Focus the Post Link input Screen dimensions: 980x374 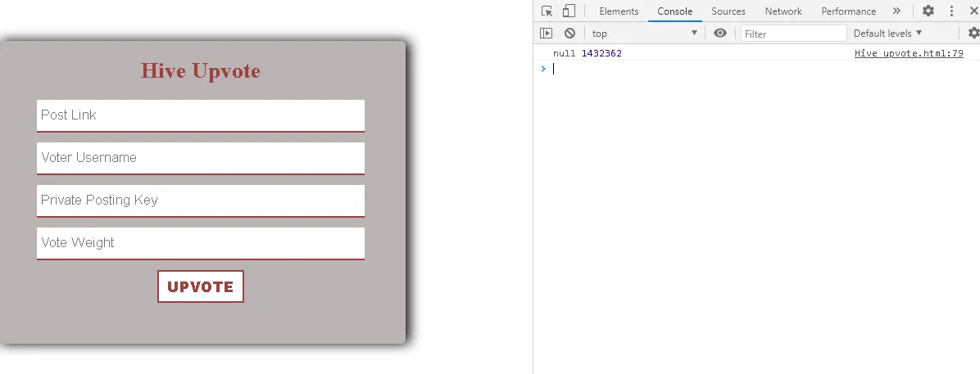click(x=201, y=115)
